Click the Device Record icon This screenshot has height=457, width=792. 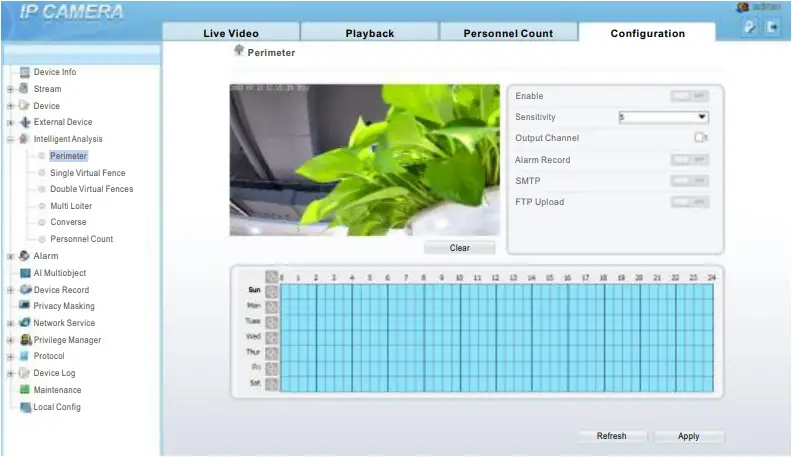pos(25,290)
